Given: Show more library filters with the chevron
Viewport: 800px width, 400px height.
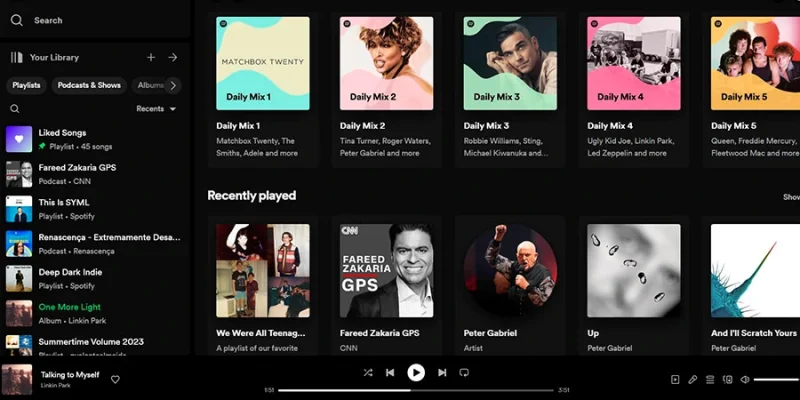Looking at the screenshot, I should 173,85.
